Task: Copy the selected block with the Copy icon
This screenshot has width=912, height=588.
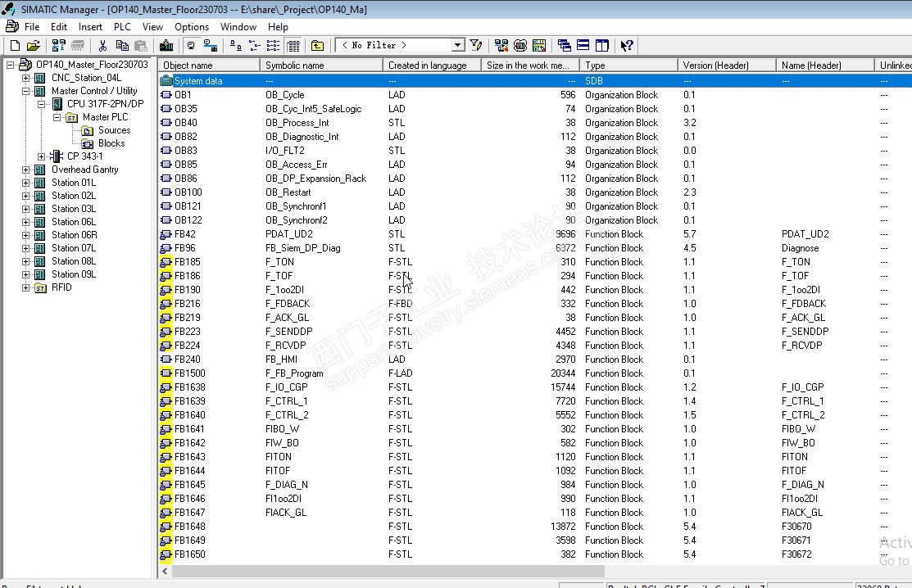Action: click(122, 45)
